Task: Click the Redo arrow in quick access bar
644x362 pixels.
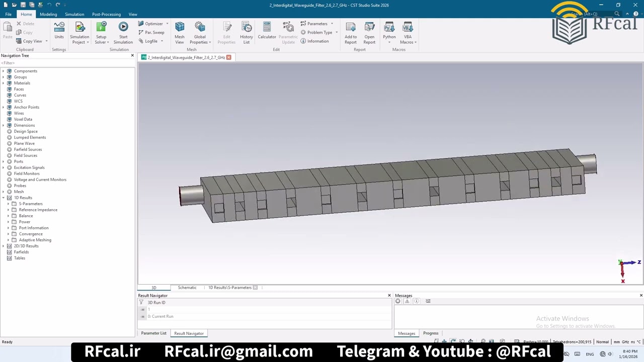Action: 58,5
